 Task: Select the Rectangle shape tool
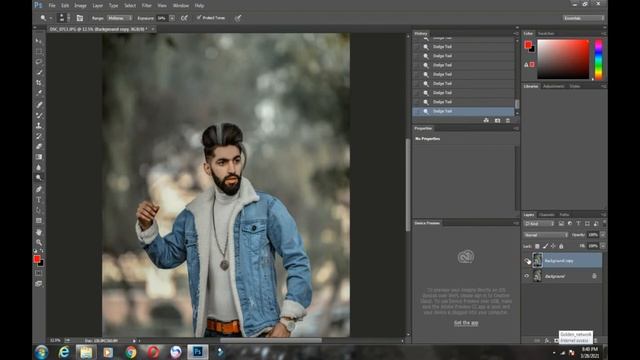click(39, 221)
